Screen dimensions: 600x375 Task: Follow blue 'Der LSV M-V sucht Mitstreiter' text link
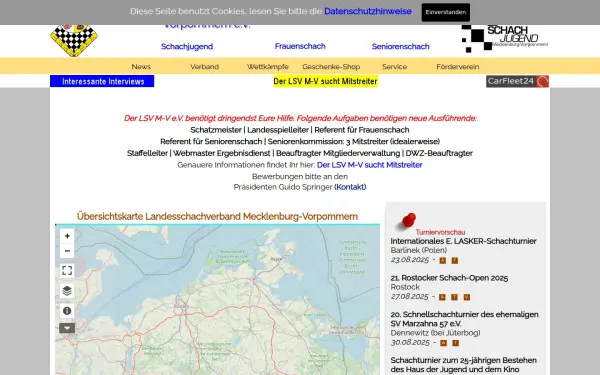tap(370, 165)
